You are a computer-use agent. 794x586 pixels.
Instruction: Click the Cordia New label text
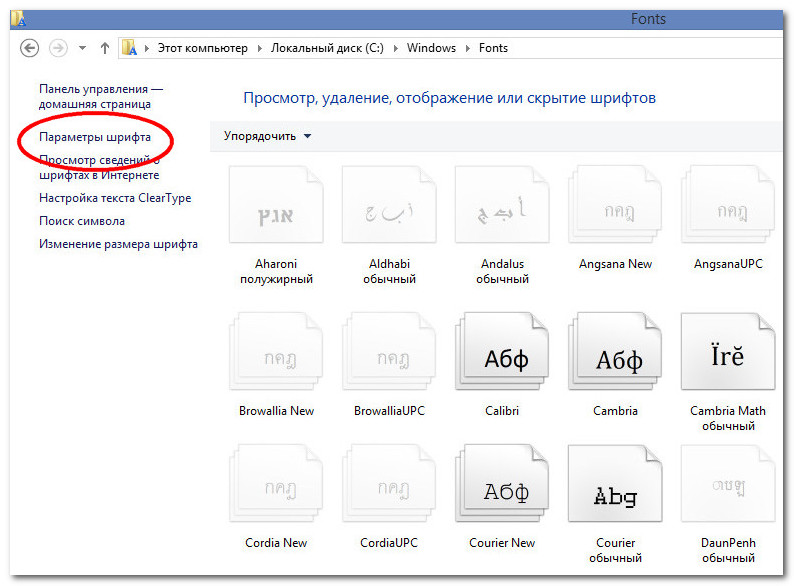click(276, 542)
